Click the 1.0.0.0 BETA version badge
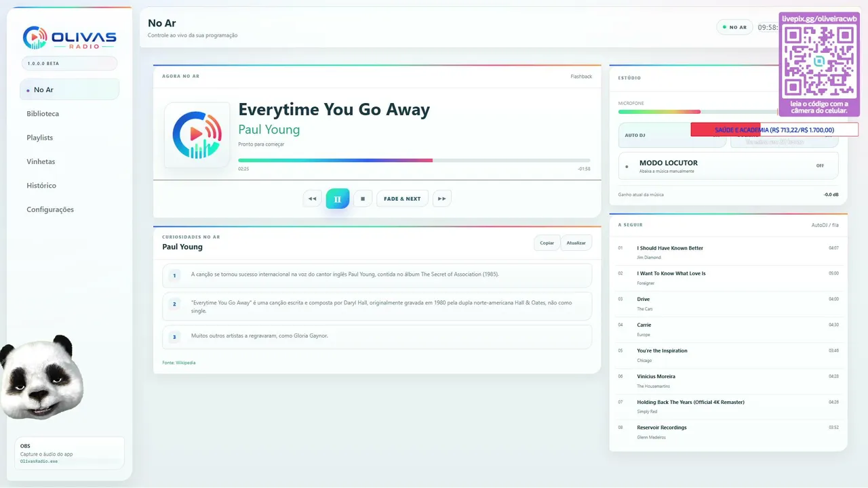 (69, 63)
